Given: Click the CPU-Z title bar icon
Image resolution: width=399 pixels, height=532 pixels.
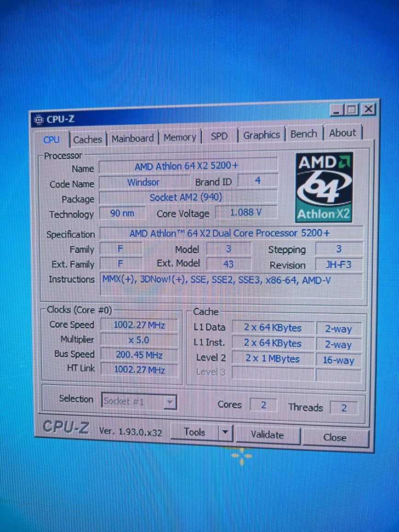Looking at the screenshot, I should pyautogui.click(x=39, y=120).
